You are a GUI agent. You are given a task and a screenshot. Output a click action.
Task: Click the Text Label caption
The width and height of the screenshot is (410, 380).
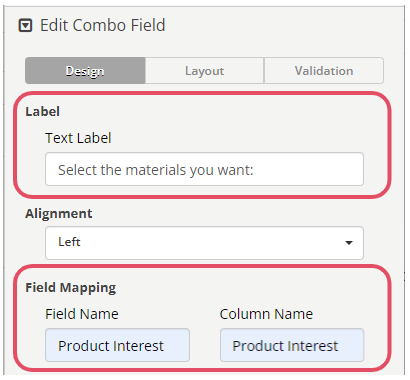coord(78,138)
